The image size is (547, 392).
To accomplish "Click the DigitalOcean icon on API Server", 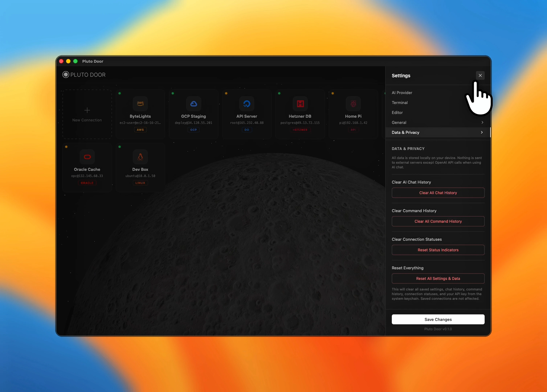I will point(246,104).
